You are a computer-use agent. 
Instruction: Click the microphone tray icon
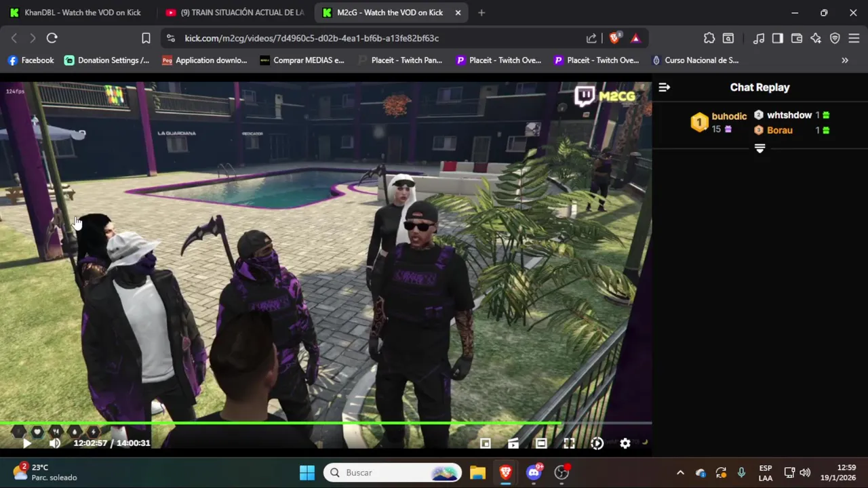[x=741, y=472]
